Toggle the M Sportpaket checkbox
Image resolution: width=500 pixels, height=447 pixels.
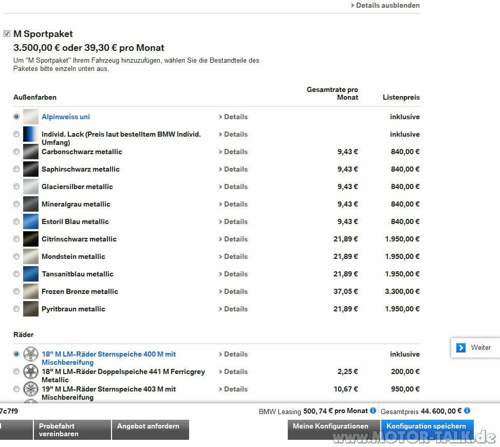pyautogui.click(x=7, y=33)
